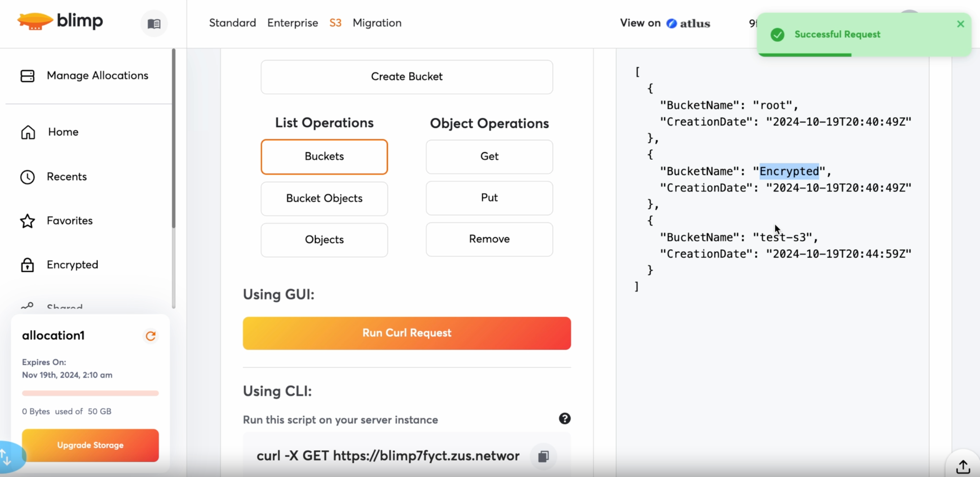Switch to the Enterprise tab
This screenshot has height=477, width=980.
coord(292,23)
